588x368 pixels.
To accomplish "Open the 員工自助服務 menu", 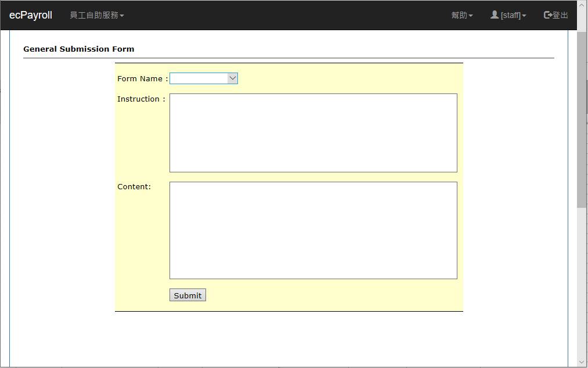I will click(x=97, y=15).
